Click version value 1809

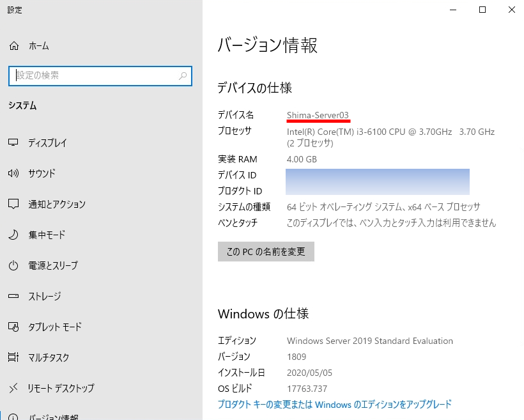(297, 357)
